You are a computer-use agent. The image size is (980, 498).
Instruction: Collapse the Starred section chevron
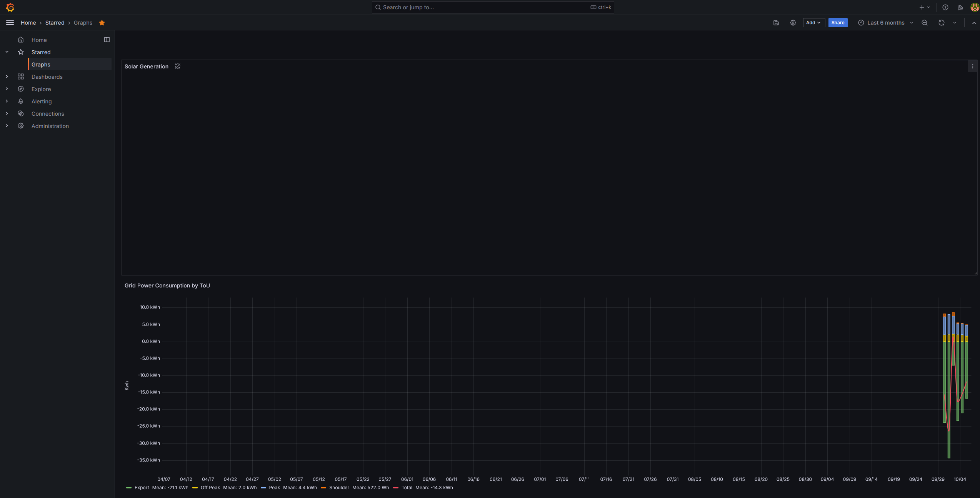tap(7, 52)
